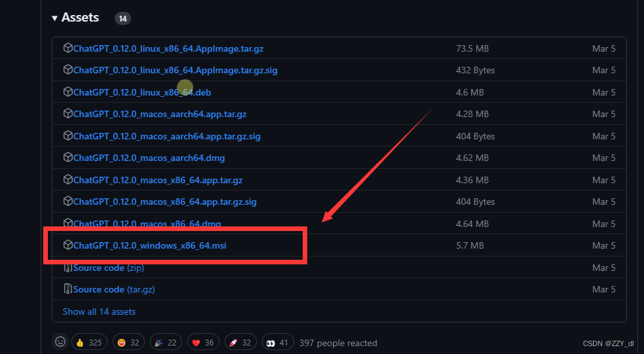644x354 pixels.
Task: Click the 4.64 MB size value
Action: [x=472, y=224]
